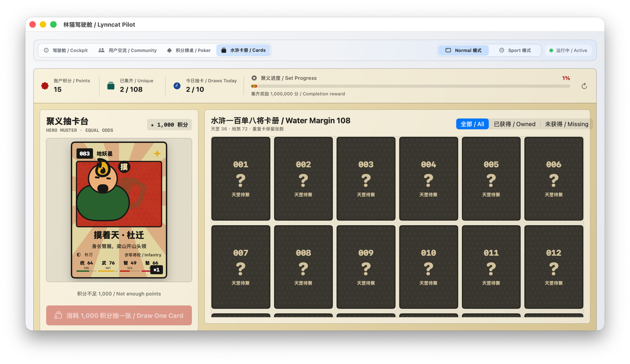Filter by 已获得 / Owned cards
This screenshot has height=364, width=630.
[x=514, y=124]
